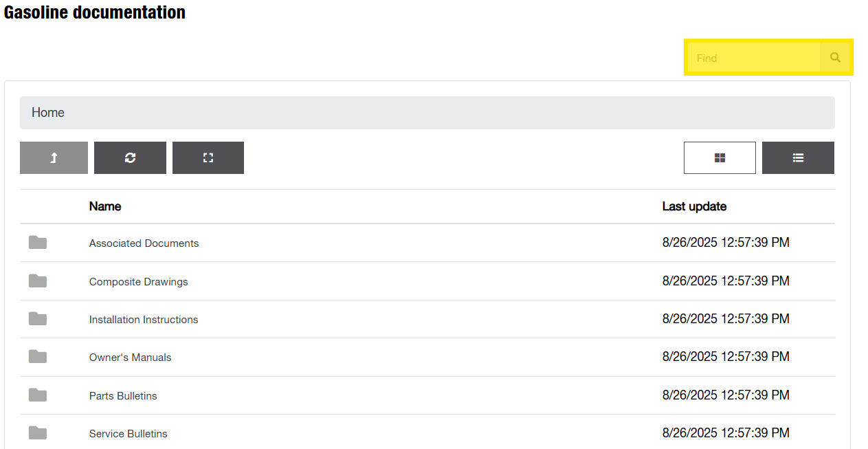868x449 pixels.
Task: Toggle fullscreen view of file browser
Action: click(x=208, y=157)
